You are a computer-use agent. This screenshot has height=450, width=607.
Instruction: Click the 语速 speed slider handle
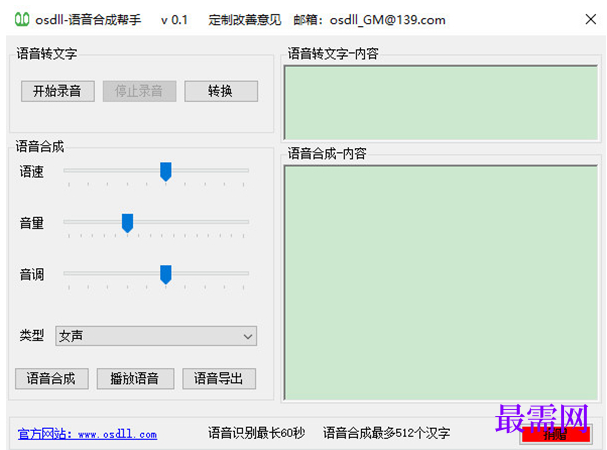[x=166, y=172]
